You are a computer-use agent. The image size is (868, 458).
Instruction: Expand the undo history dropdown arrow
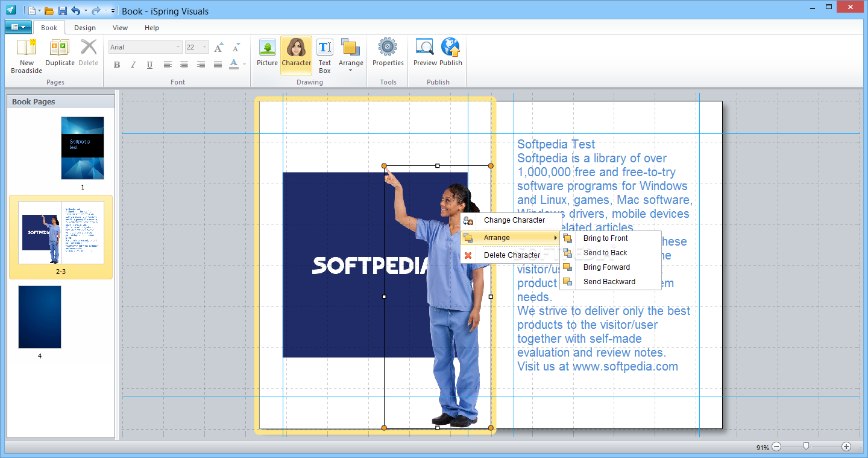coord(86,11)
